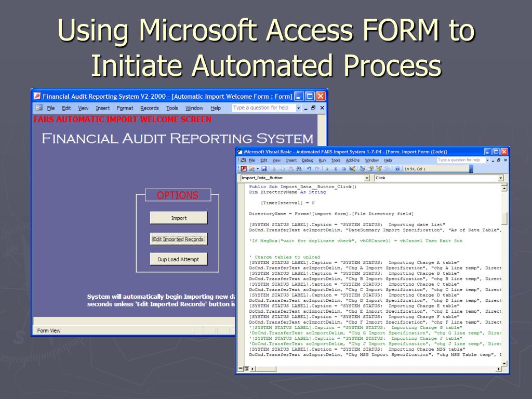
Task: Click the "' Charge tables to upload" comment
Action: 285,257
